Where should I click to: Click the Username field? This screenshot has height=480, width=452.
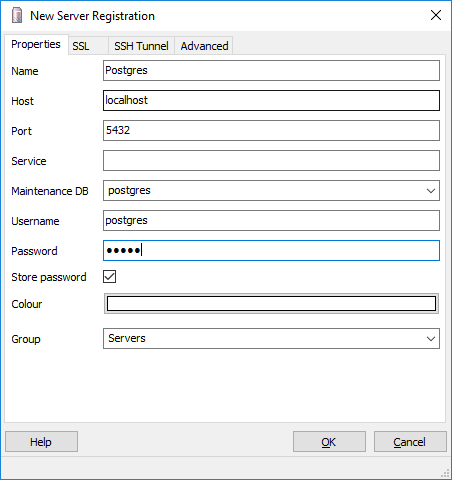point(271,220)
